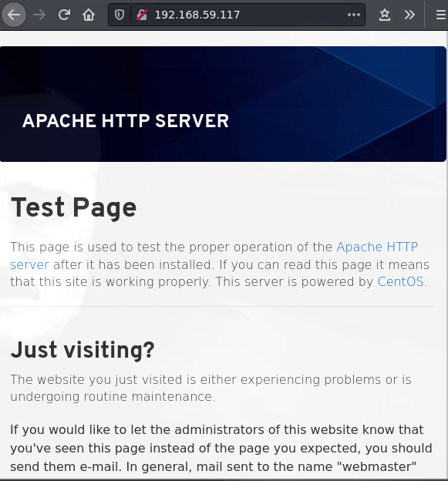Open page actions three-dot menu

click(353, 15)
